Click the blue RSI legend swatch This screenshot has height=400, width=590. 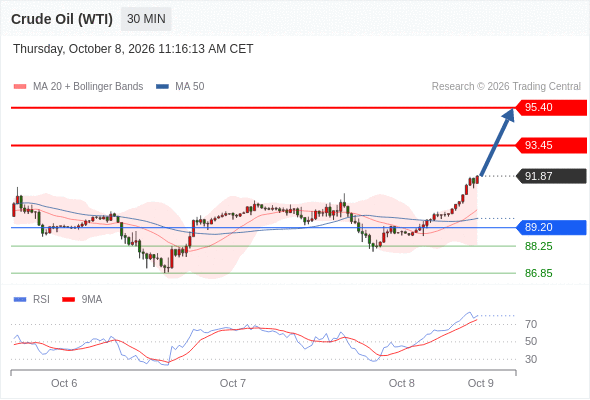click(x=20, y=300)
